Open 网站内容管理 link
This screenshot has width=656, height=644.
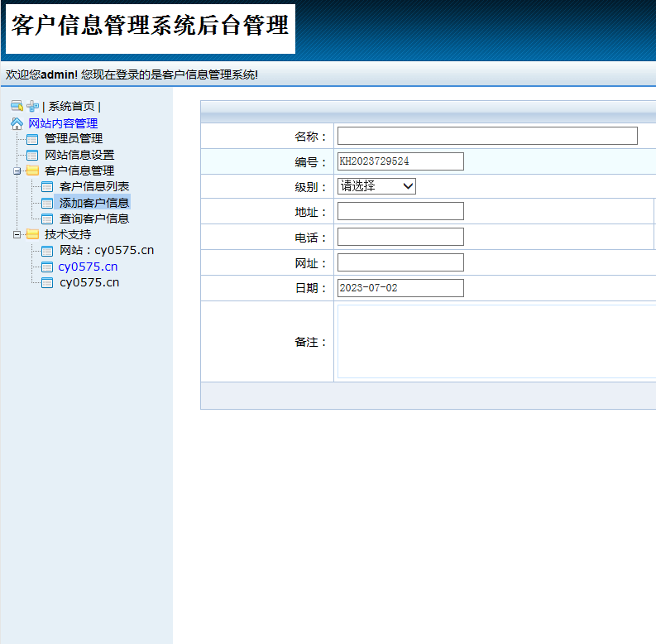[63, 123]
